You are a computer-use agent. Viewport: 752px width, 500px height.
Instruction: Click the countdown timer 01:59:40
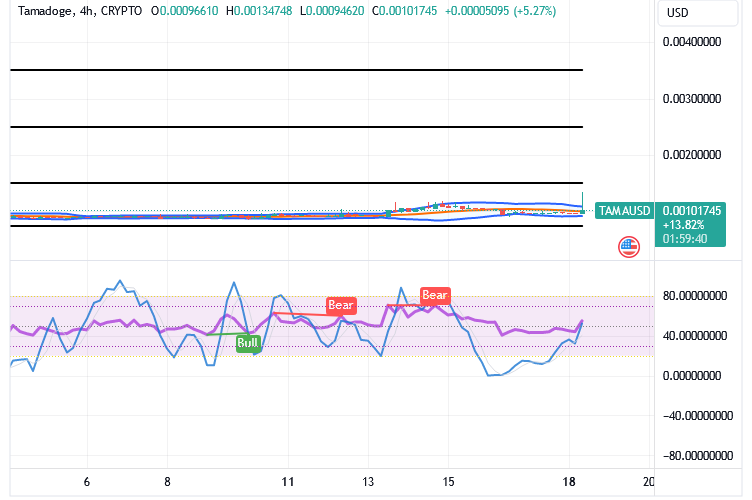point(685,239)
